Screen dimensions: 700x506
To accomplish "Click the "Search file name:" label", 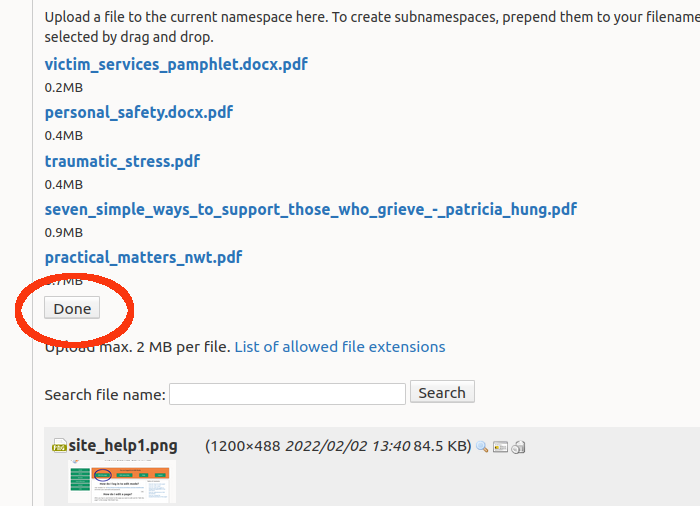I will (x=105, y=394).
